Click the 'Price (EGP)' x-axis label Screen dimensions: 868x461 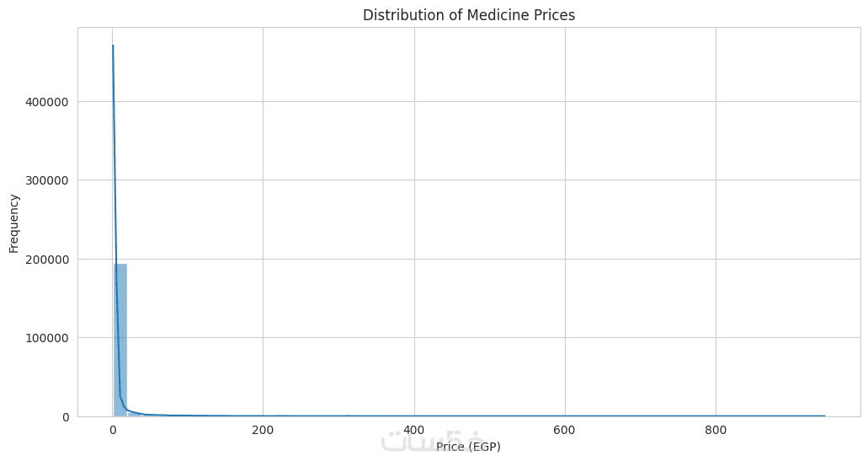pyautogui.click(x=469, y=446)
